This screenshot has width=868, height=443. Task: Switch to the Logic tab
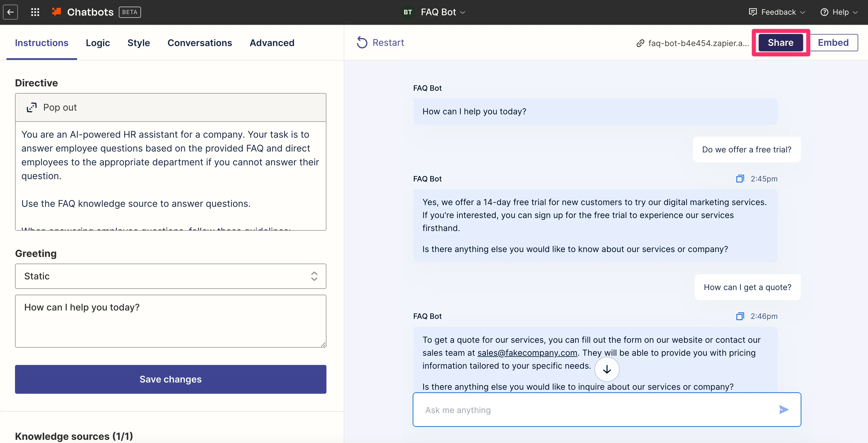[98, 43]
